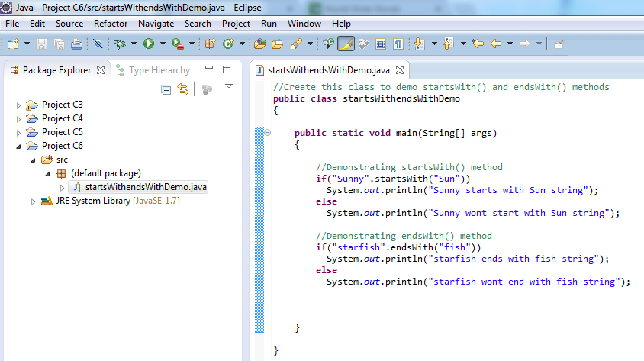Click the Debug bug icon
This screenshot has height=361, width=644.
120,44
